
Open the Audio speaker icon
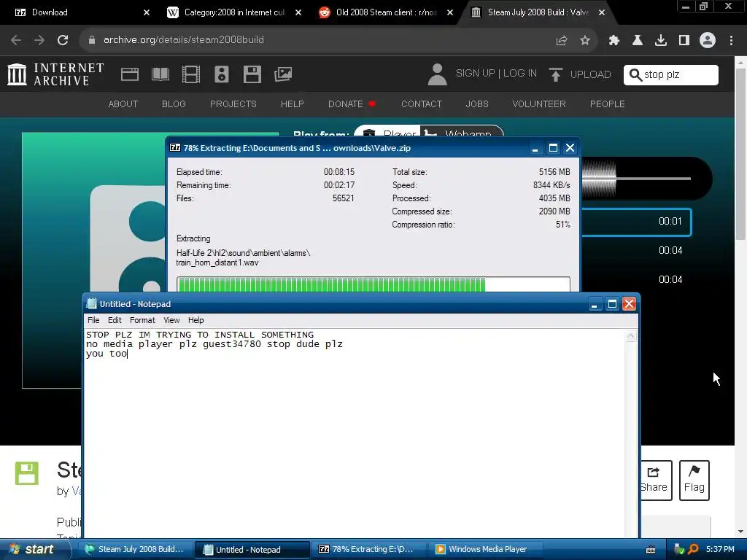(222, 74)
